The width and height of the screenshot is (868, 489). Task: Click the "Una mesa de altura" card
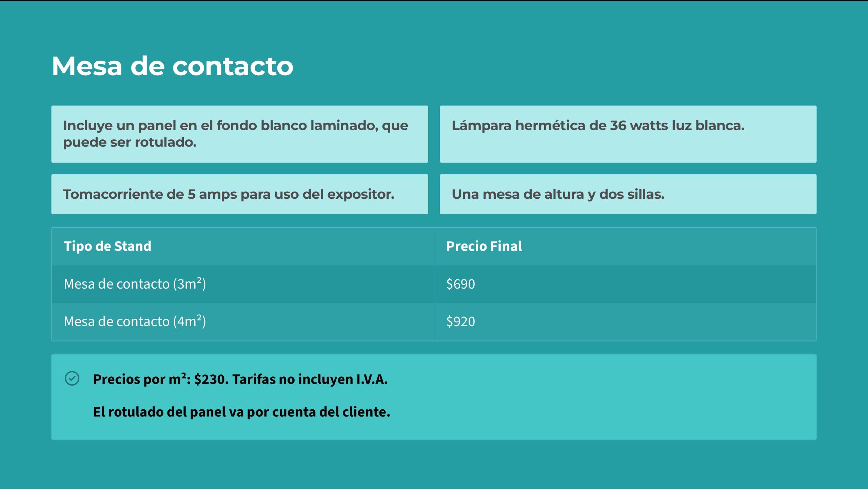[628, 194]
